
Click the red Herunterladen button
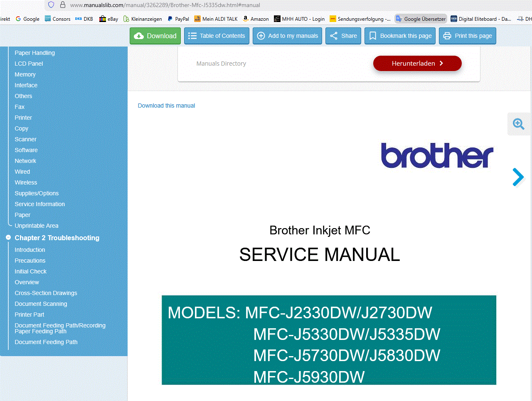click(417, 63)
